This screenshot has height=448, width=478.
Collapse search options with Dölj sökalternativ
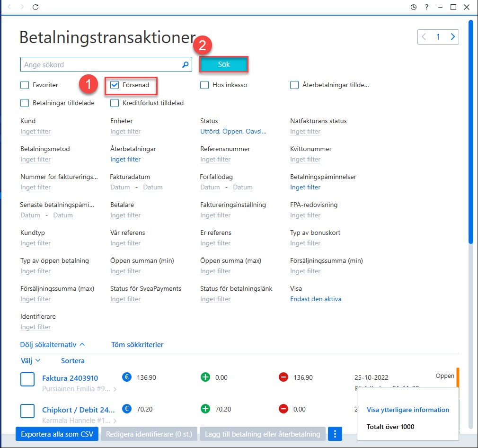tap(53, 345)
